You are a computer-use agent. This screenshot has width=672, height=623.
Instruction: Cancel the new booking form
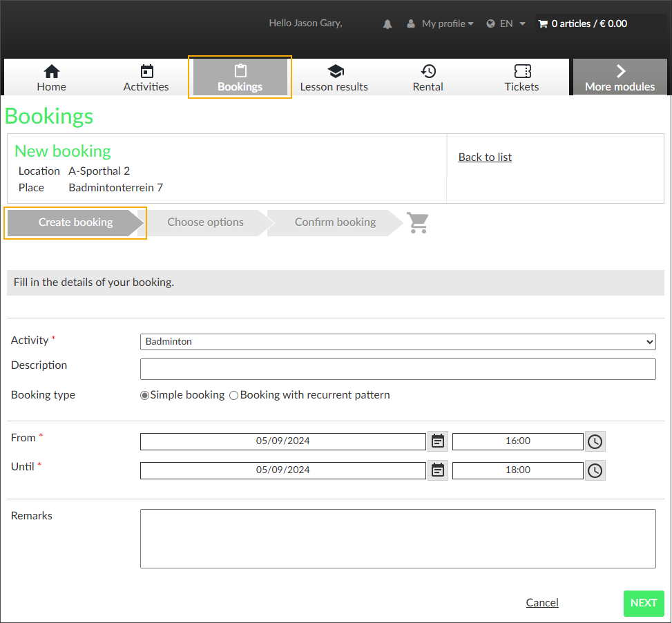coord(542,603)
